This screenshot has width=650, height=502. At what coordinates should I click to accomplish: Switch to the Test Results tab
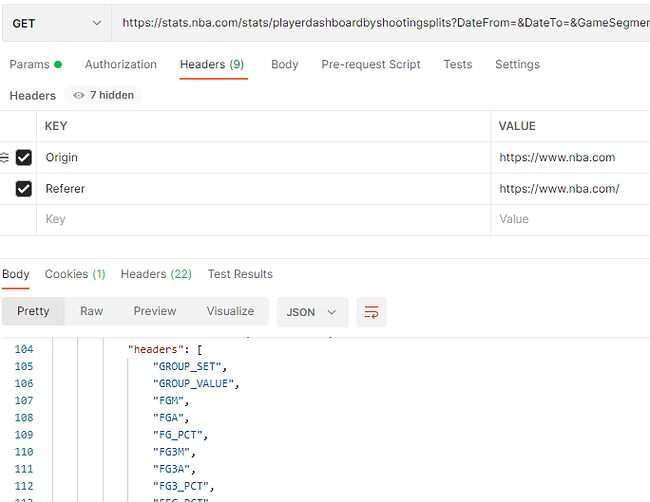point(240,274)
